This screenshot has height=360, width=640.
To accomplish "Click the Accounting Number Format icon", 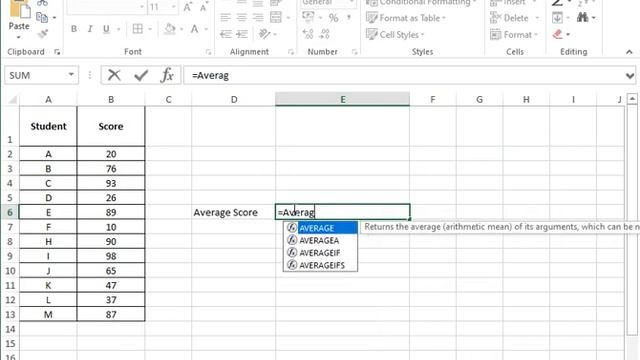I will (308, 18).
